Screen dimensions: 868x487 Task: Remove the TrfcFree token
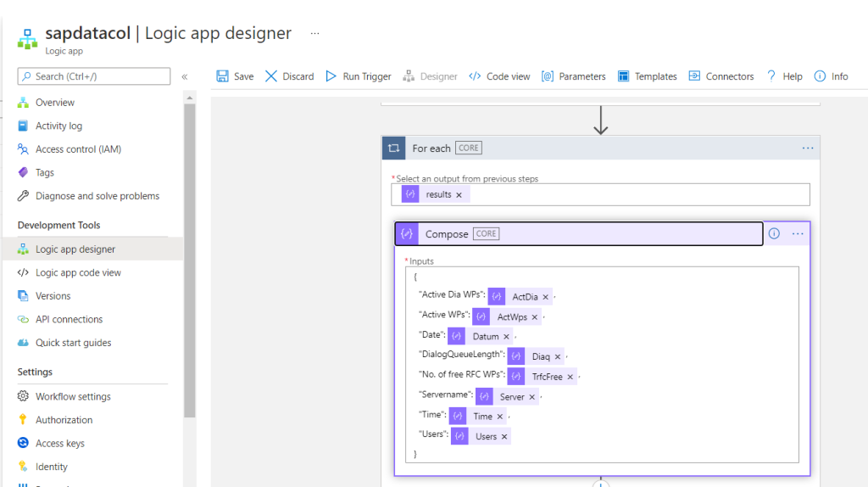pyautogui.click(x=570, y=377)
